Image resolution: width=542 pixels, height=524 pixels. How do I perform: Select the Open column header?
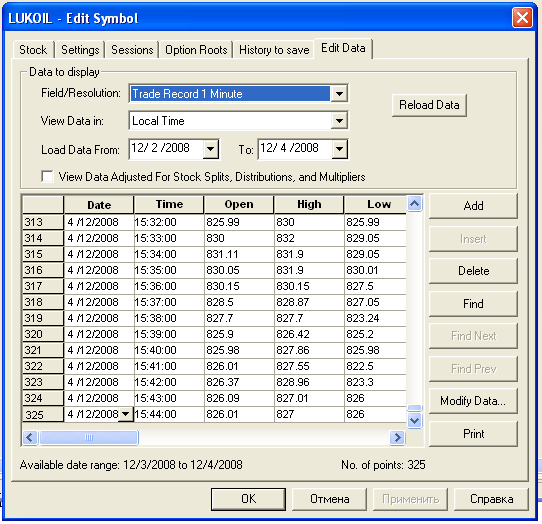(x=239, y=205)
